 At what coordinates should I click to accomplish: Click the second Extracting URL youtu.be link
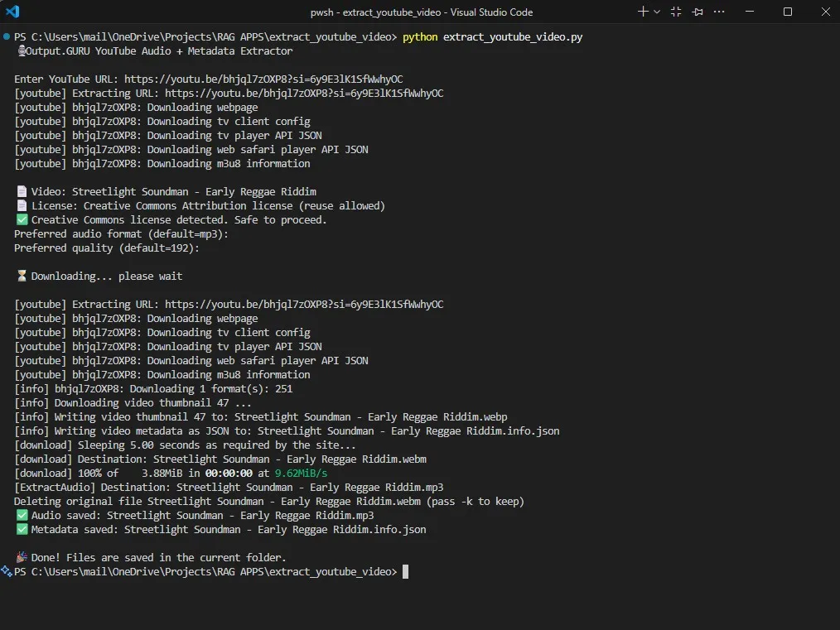tap(304, 305)
